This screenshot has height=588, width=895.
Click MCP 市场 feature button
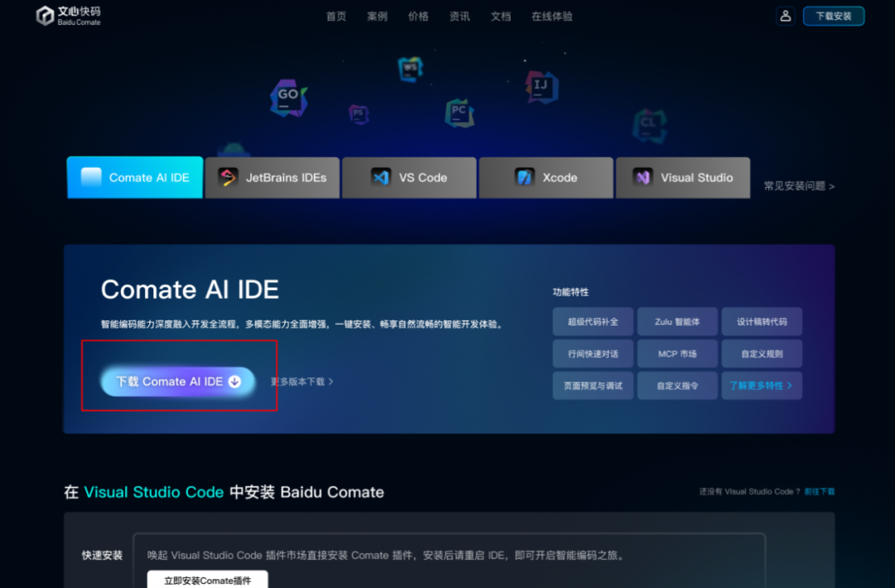677,354
